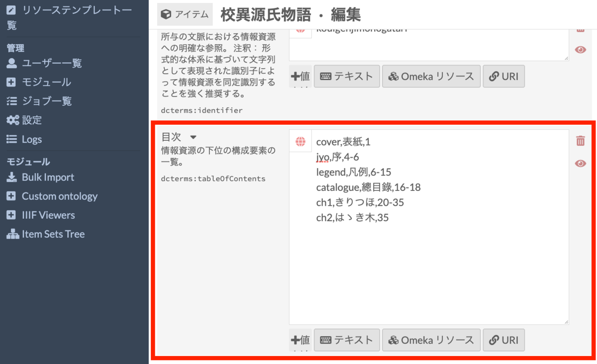The image size is (597, 364).
Task: Click the アイテム cube label in header
Action: pos(185,14)
